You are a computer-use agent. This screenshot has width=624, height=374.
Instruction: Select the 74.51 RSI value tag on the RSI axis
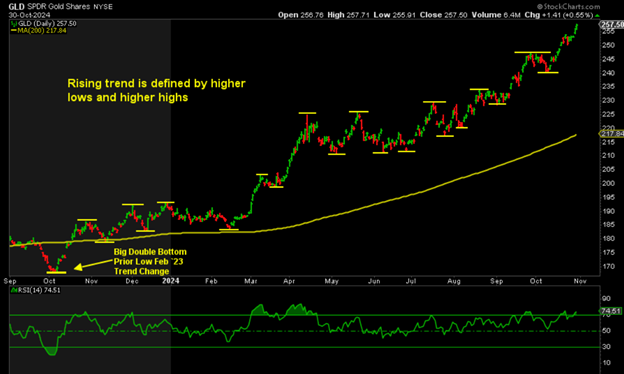(x=610, y=311)
